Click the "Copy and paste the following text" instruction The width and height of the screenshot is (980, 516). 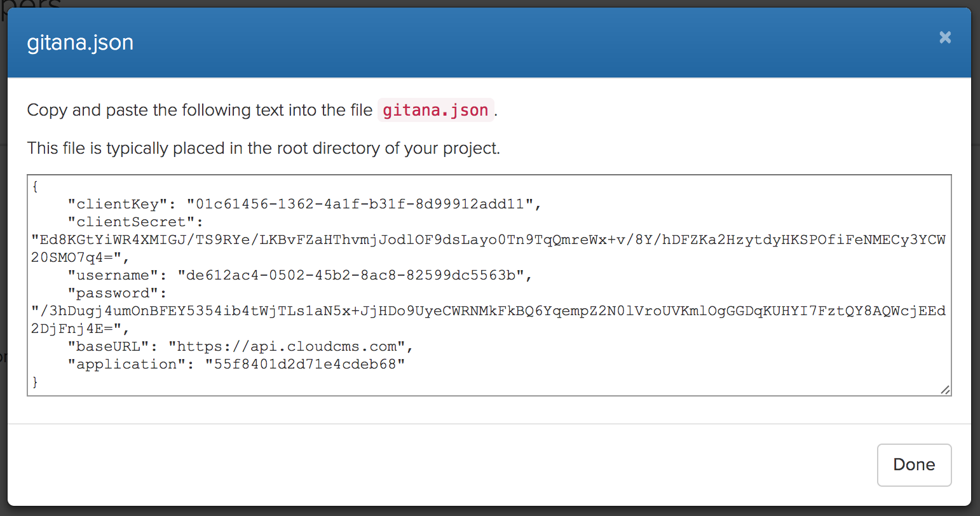[x=200, y=110]
